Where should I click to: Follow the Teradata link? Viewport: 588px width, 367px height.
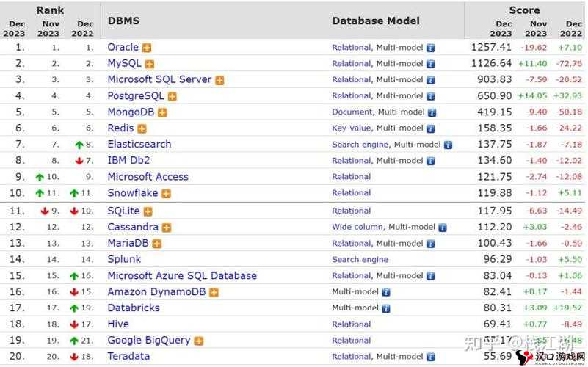(128, 357)
